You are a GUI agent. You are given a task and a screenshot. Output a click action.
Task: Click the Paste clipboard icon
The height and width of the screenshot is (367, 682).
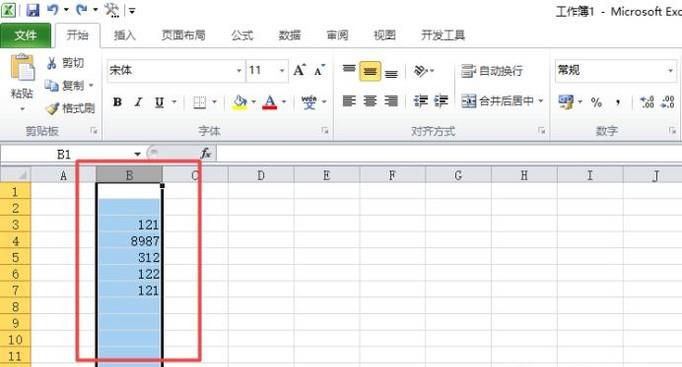[22, 67]
